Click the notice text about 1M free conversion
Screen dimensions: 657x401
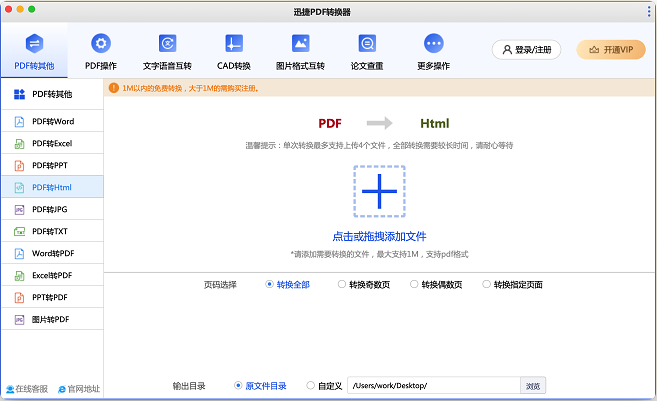(x=191, y=88)
